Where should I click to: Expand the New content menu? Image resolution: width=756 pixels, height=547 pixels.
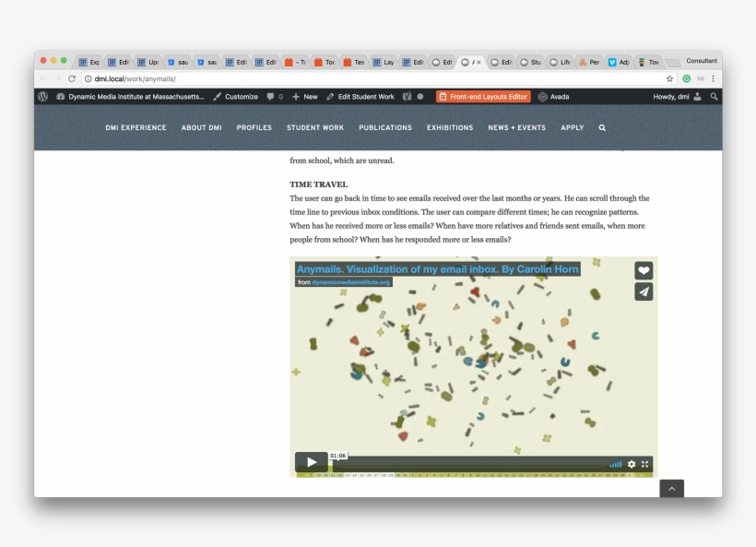click(305, 96)
